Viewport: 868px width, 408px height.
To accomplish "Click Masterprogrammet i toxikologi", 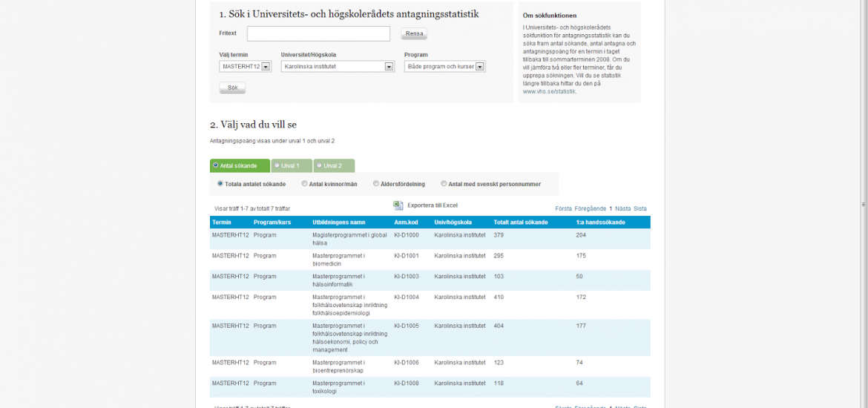I will coord(339,386).
